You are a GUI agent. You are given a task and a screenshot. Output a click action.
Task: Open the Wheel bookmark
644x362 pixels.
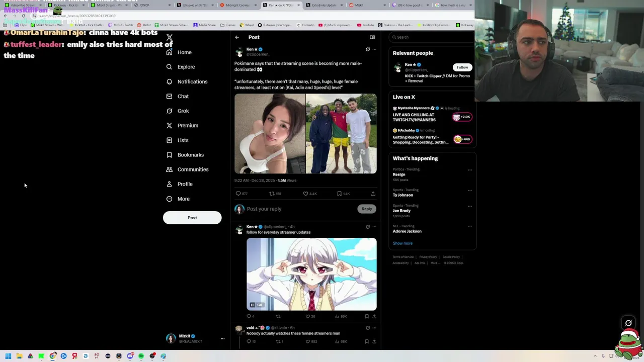tap(247, 25)
